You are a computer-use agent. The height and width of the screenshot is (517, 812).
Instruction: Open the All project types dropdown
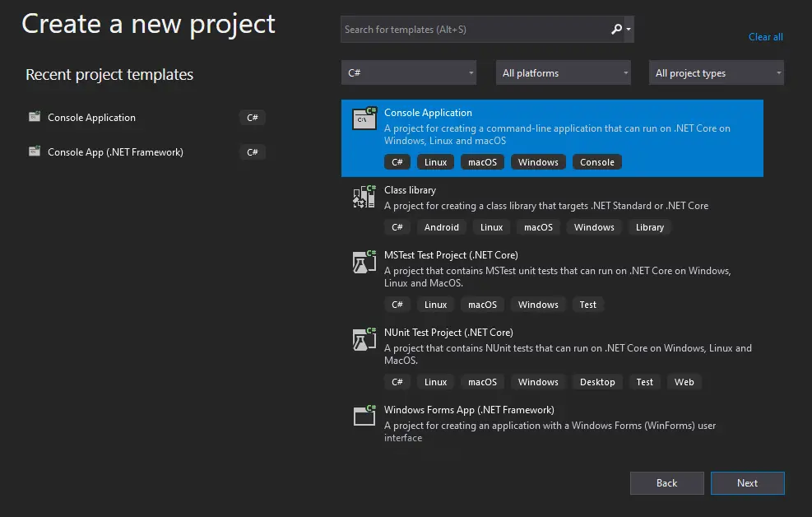717,72
